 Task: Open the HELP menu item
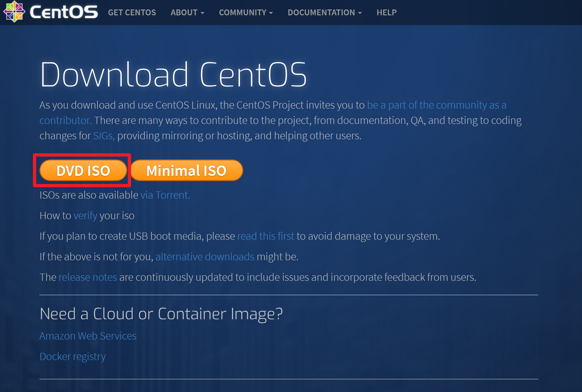[x=386, y=12]
